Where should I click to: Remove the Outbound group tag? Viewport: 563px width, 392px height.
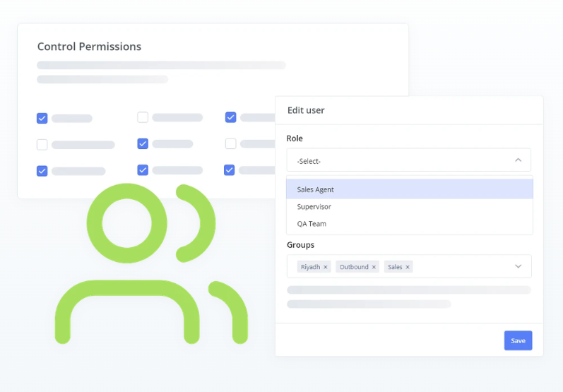(374, 267)
